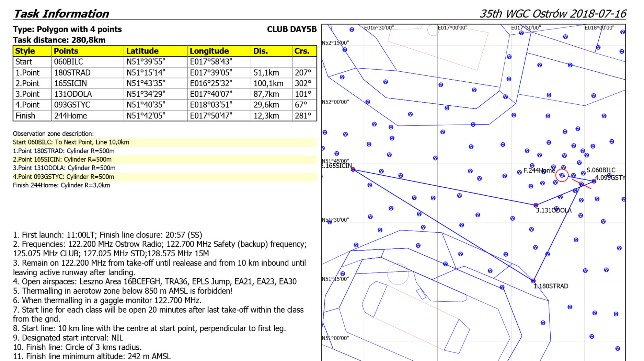The width and height of the screenshot is (644, 361).
Task: Select the 2.165SICIN turnpoint marker on map
Action: (353, 170)
